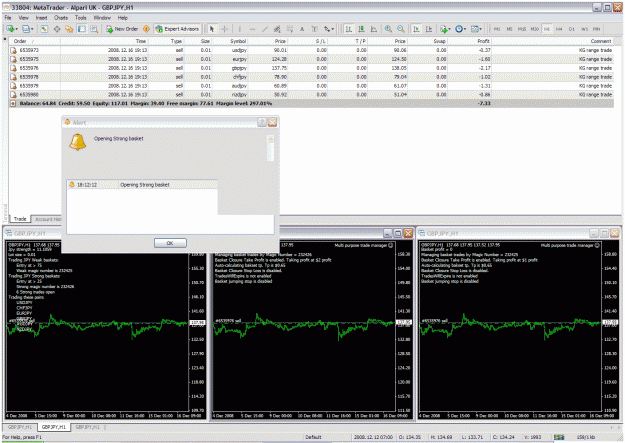Select the order 6535973 usdjpy row
Viewport: 625px width, 443px height.
(x=311, y=50)
